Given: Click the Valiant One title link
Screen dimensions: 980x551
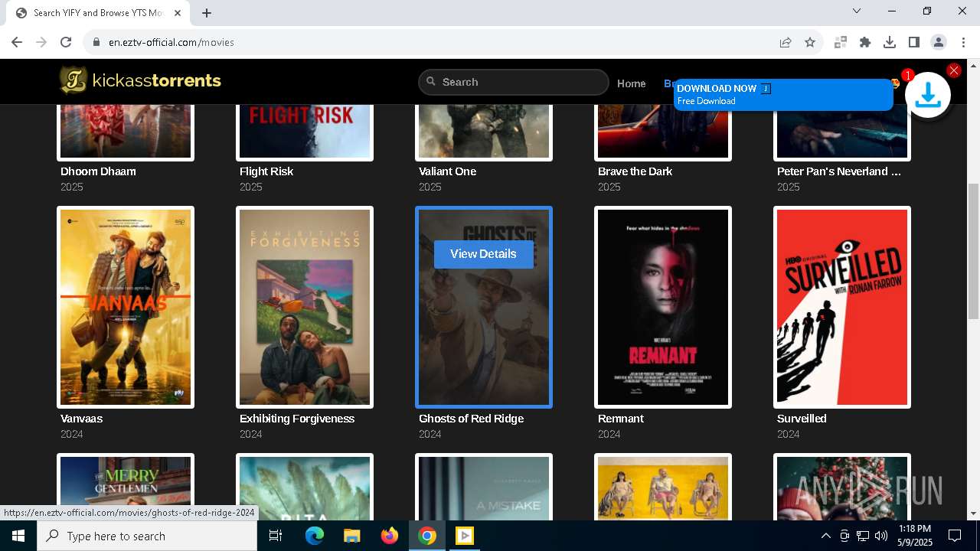Looking at the screenshot, I should (x=447, y=171).
